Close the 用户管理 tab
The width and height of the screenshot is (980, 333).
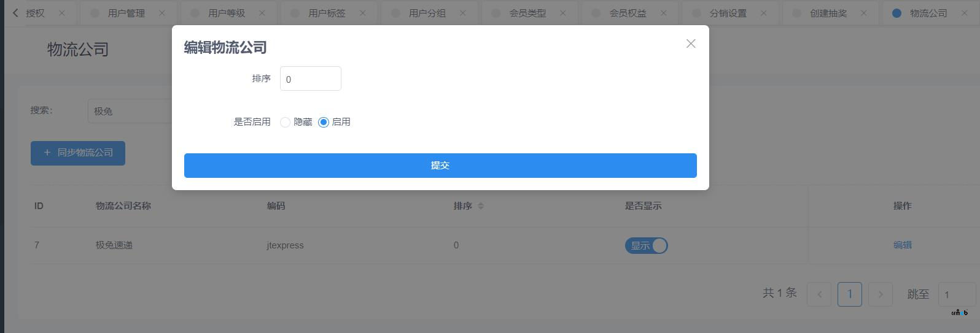tap(161, 13)
